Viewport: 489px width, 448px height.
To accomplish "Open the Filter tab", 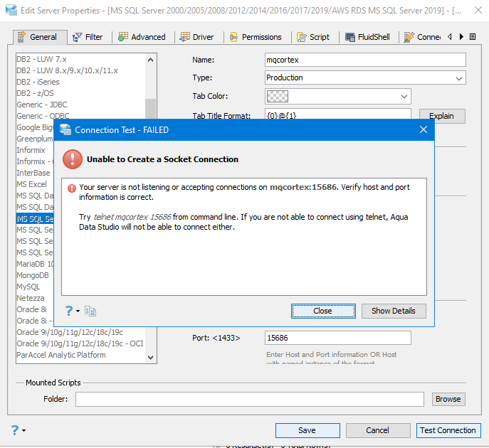I will tap(88, 37).
